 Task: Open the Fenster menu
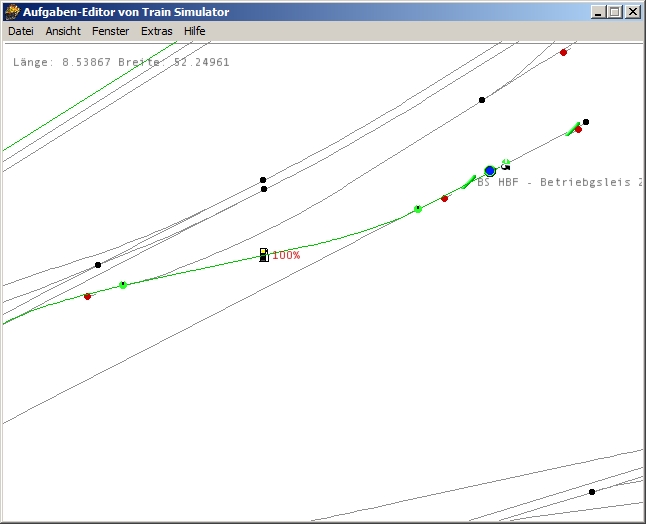coord(110,31)
